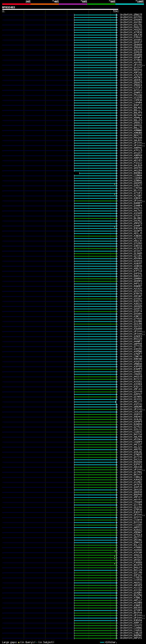Click the red 20% identity legend bar

(x=16, y=4)
